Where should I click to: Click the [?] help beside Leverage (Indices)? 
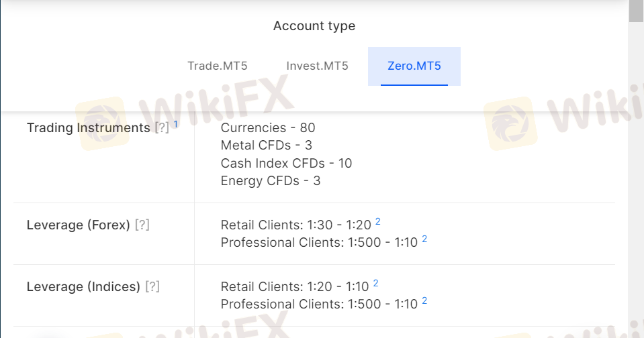(x=152, y=286)
